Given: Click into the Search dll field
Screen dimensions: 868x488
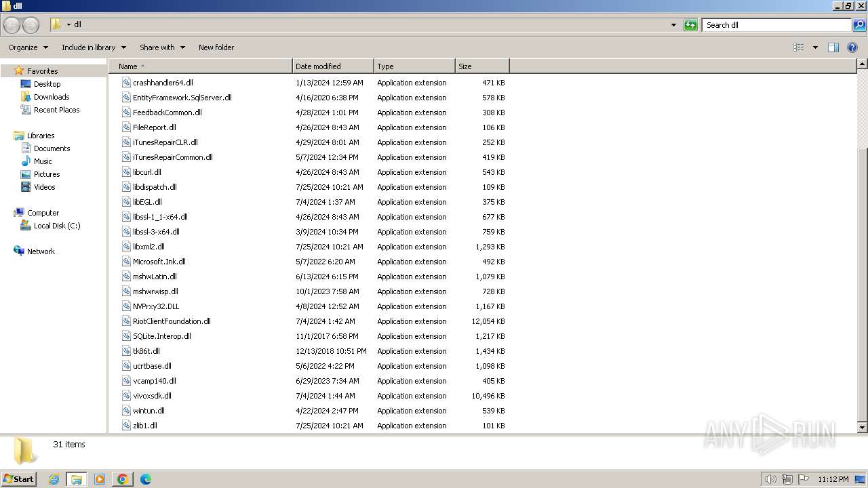Looking at the screenshot, I should pos(777,25).
